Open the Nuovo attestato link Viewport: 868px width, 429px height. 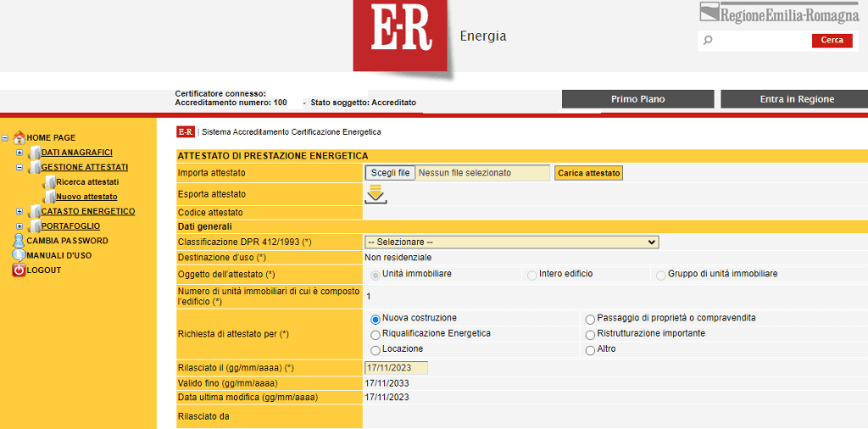(x=86, y=197)
